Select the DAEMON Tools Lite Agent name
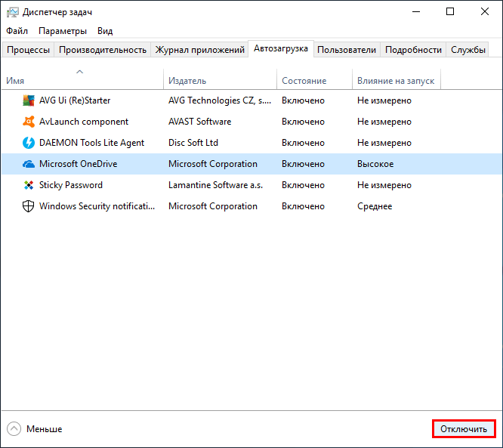 91,143
